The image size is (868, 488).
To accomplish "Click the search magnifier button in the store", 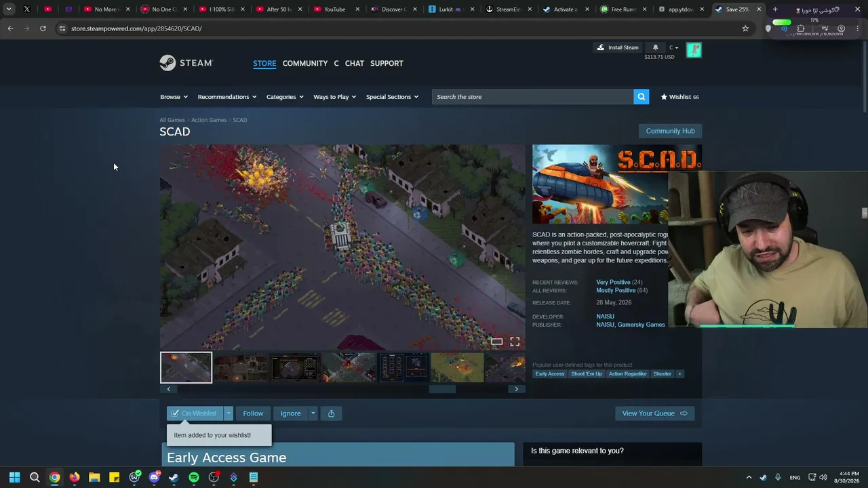I will 641,97.
